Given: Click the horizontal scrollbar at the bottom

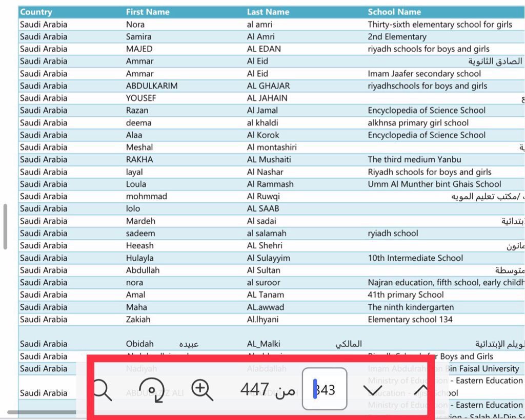Looking at the screenshot, I should tap(42, 412).
